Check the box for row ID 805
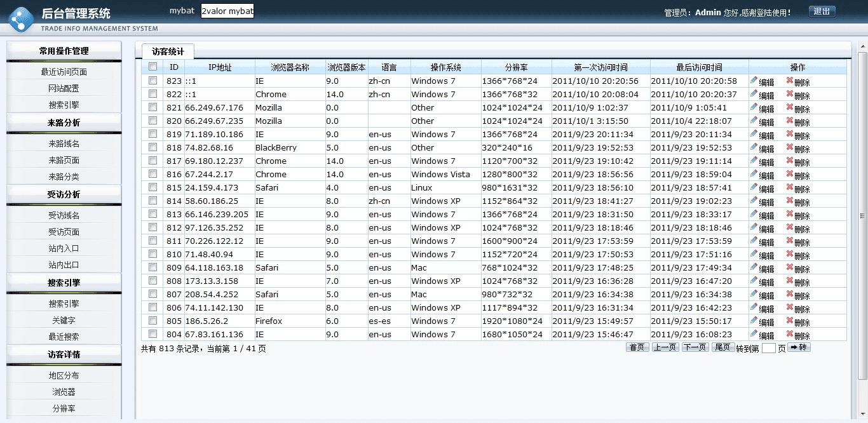Image resolution: width=868 pixels, height=423 pixels. pos(153,321)
